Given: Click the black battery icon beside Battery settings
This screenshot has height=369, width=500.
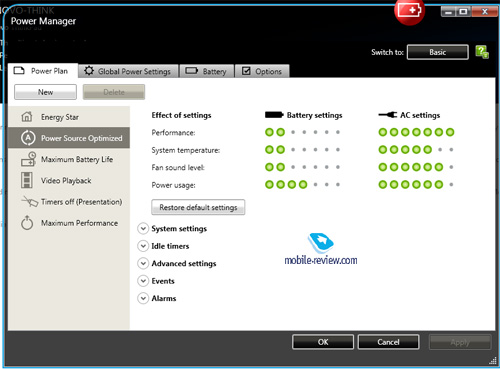Looking at the screenshot, I should 274,115.
